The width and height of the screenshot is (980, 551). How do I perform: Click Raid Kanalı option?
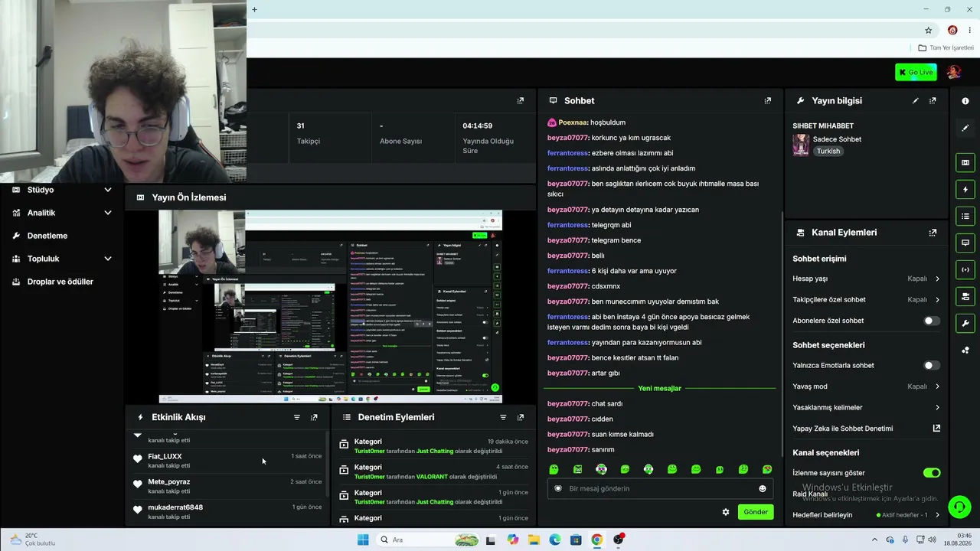coord(810,494)
